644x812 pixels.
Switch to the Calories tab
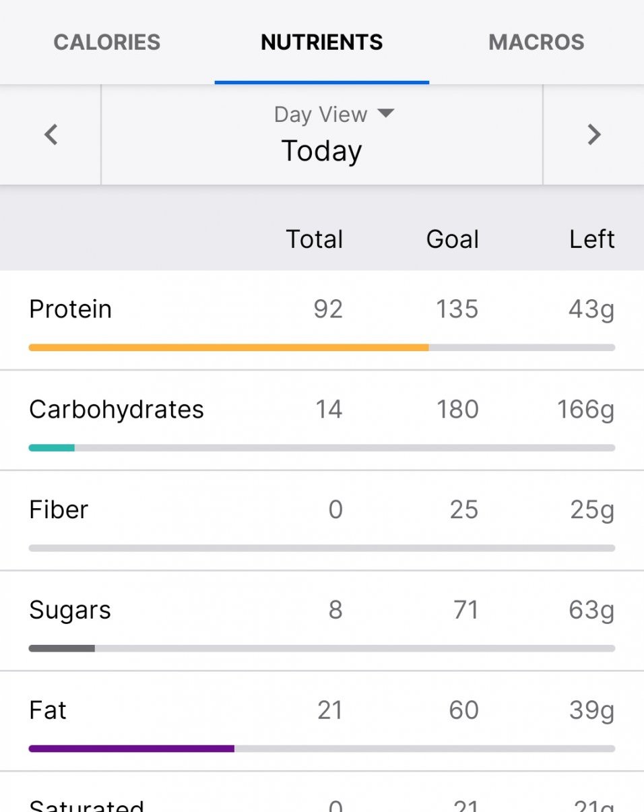pos(107,42)
